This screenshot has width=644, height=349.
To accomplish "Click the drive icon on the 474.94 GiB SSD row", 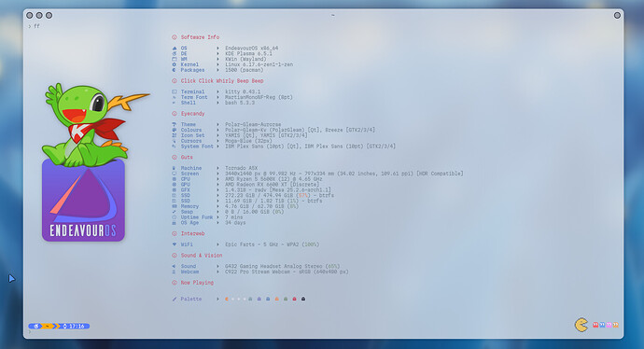I will click(x=175, y=195).
